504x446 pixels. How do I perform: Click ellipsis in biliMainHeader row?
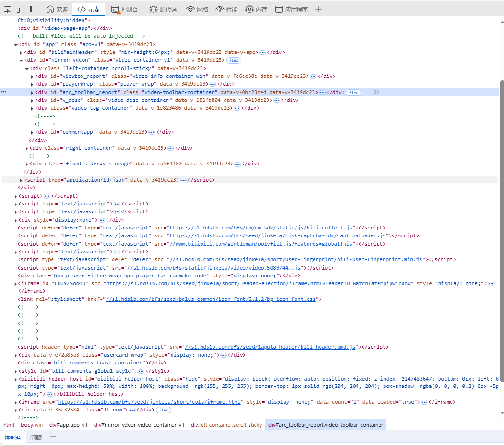pos(263,53)
